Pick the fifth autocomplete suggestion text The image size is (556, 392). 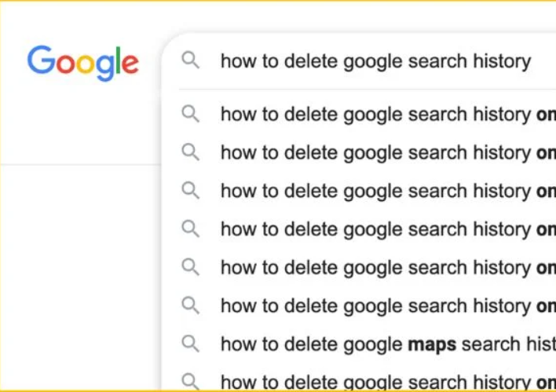[x=388, y=268]
